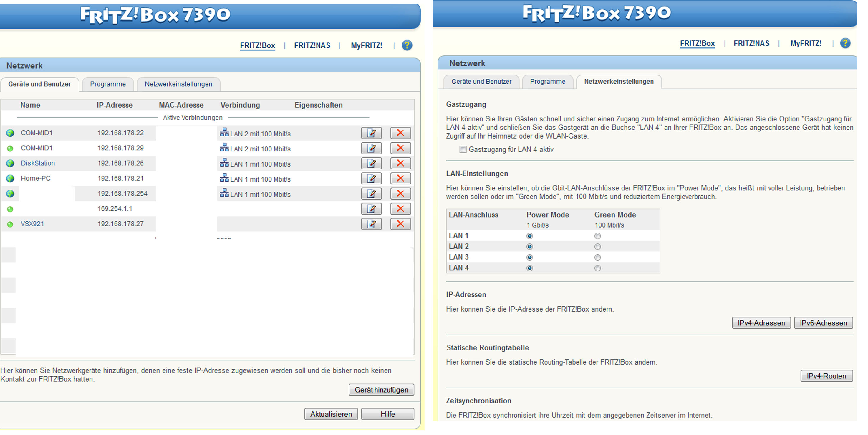The height and width of the screenshot is (435, 868).
Task: Set LAN 1 to Green Mode
Action: click(597, 236)
